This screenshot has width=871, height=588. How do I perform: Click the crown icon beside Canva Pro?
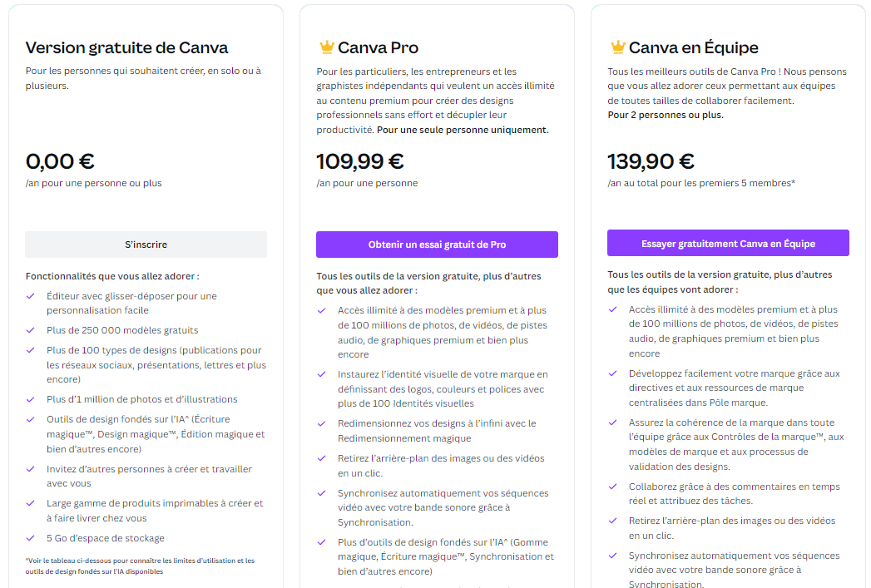[326, 47]
